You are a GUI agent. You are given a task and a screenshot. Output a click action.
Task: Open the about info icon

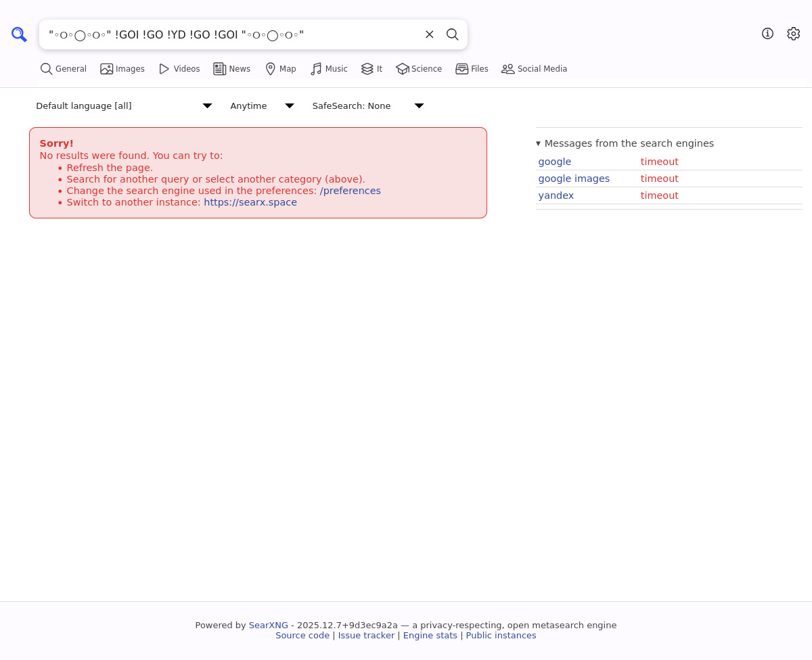[x=767, y=34]
